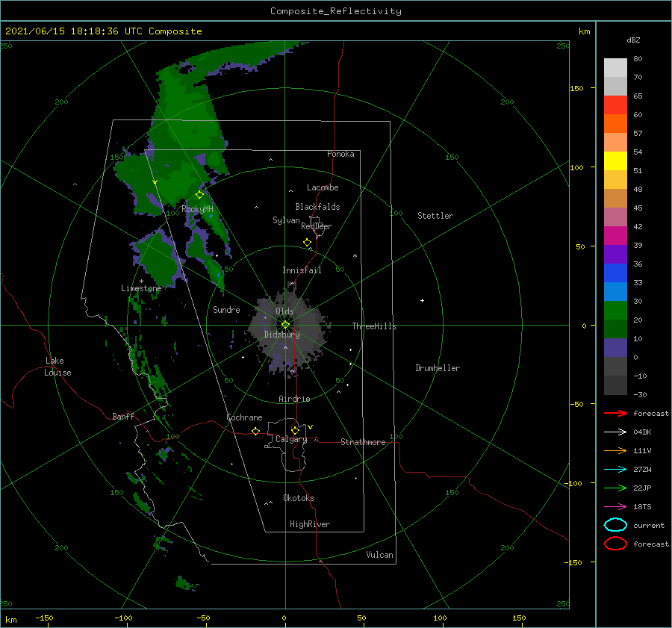
Task: Click the Lacombe city label
Action: (x=323, y=187)
